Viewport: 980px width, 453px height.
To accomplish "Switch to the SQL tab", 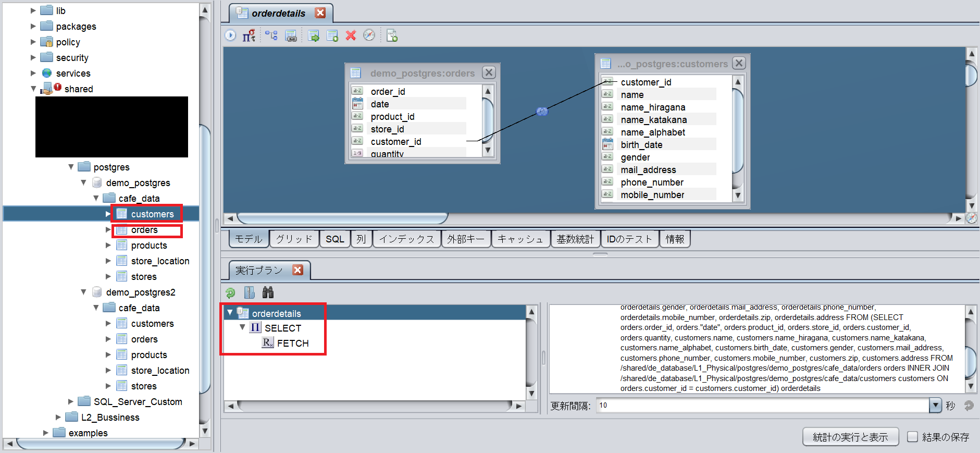I will (x=334, y=239).
